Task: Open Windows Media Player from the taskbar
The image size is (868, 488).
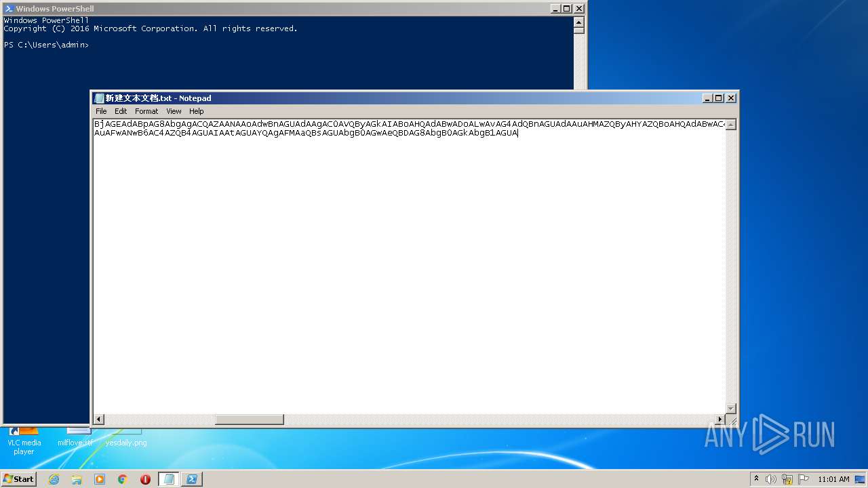Action: [100, 479]
